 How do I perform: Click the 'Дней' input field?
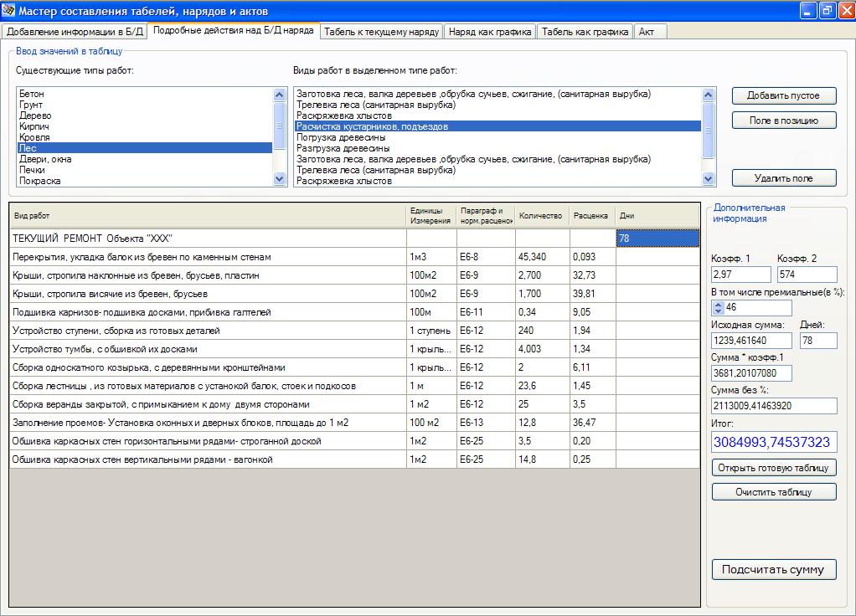coord(817,341)
